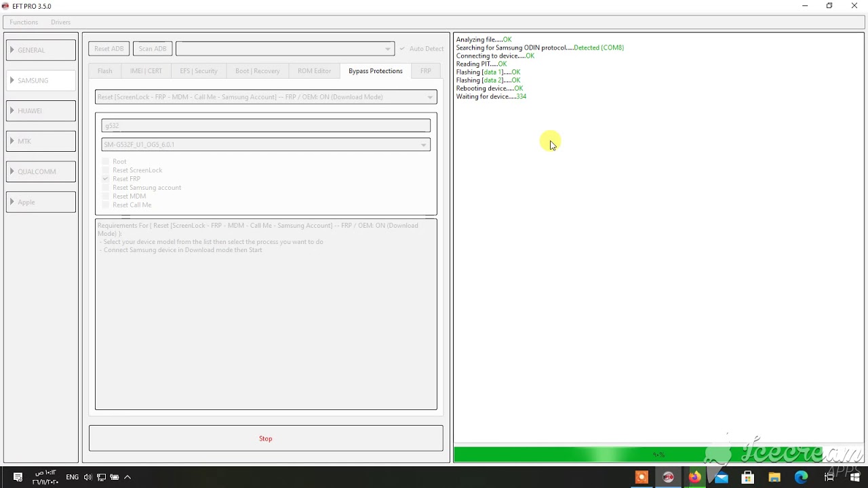Viewport: 868px width, 488px height.
Task: Click the Reset ADB button
Action: pos(109,49)
